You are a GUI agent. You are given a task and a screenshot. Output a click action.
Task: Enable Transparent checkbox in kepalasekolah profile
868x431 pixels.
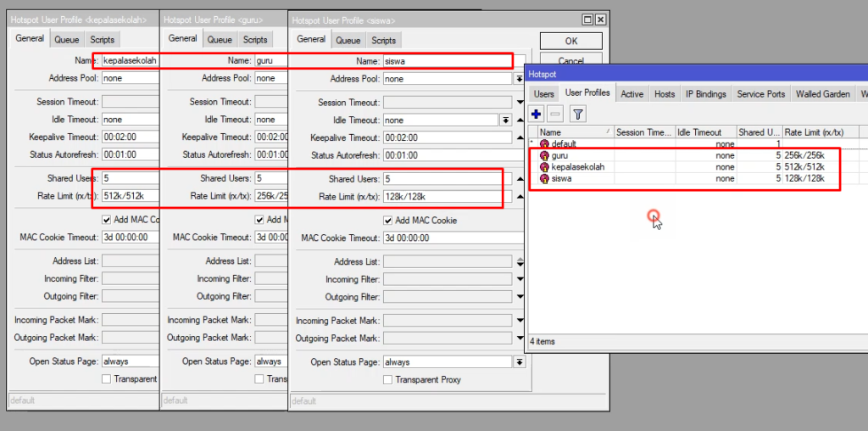[106, 379]
